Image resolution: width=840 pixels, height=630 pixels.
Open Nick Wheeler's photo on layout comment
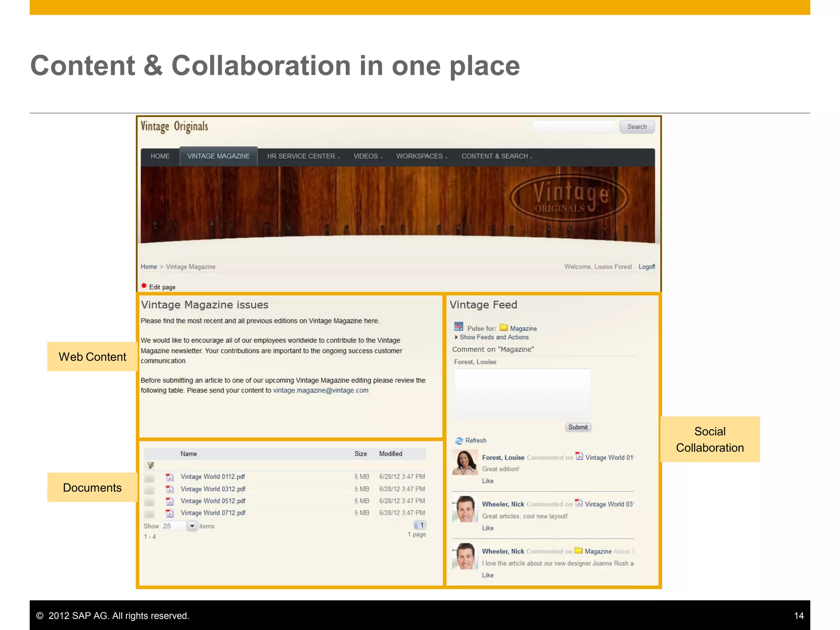(x=465, y=509)
